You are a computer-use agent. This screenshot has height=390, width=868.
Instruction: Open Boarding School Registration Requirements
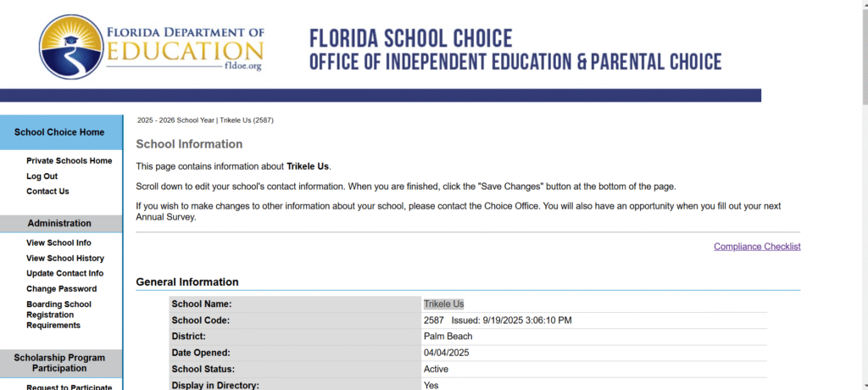coord(58,315)
